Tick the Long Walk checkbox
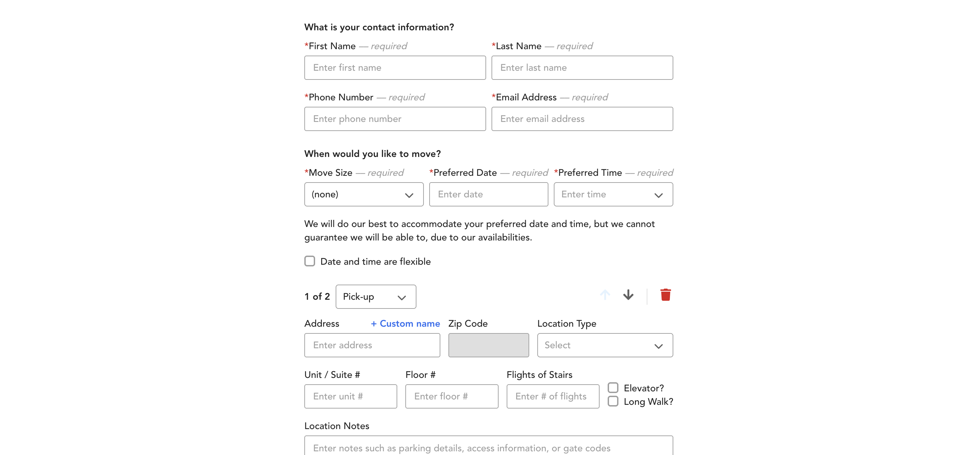This screenshot has height=455, width=980. [613, 401]
